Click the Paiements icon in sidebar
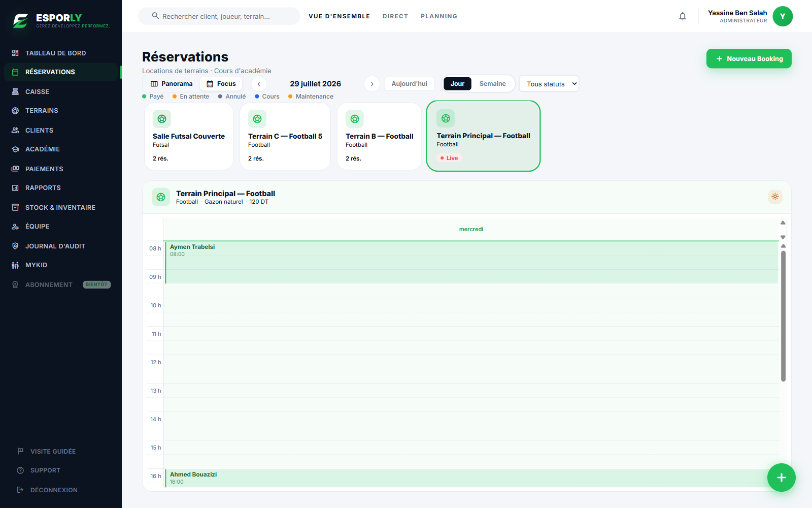The width and height of the screenshot is (812, 508). point(15,169)
